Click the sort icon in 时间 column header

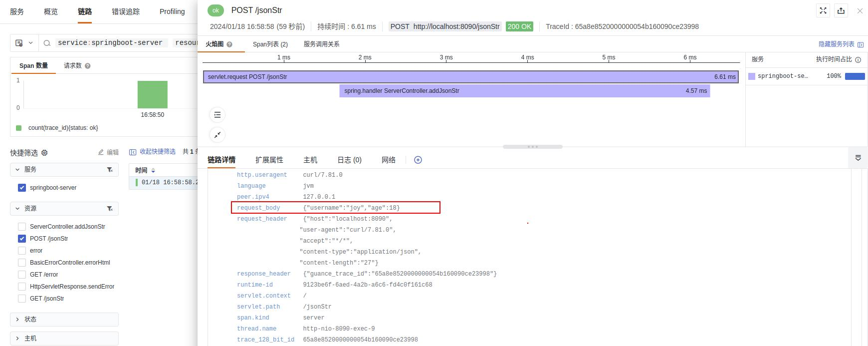pos(153,171)
